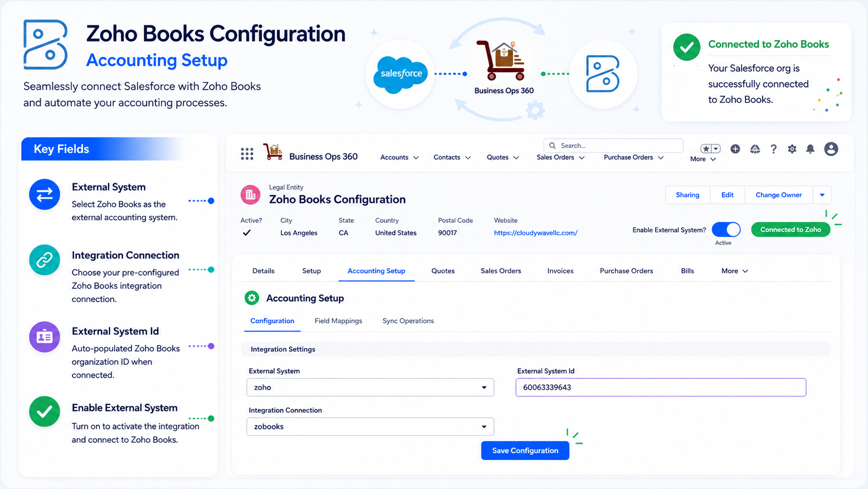Open the Field Mappings sub-tab

click(338, 321)
